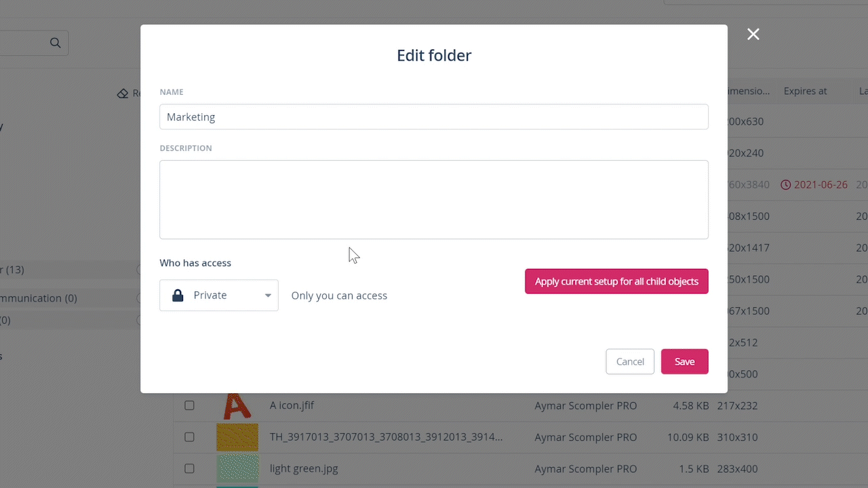Screen dimensions: 868x488
Task: Save the folder changes
Action: click(x=684, y=362)
